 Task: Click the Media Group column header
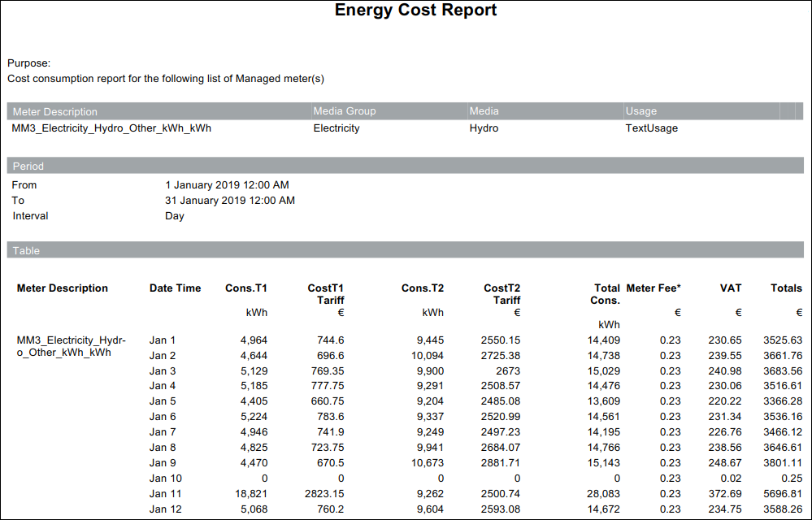(x=345, y=111)
